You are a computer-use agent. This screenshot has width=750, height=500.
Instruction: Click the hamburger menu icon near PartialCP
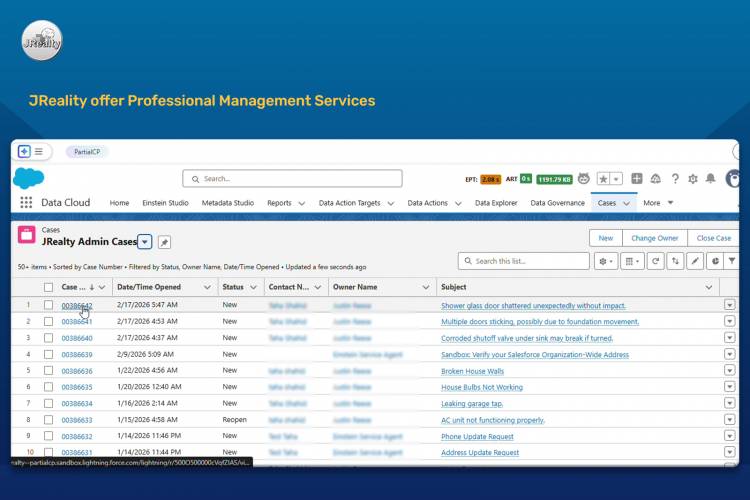click(x=39, y=152)
